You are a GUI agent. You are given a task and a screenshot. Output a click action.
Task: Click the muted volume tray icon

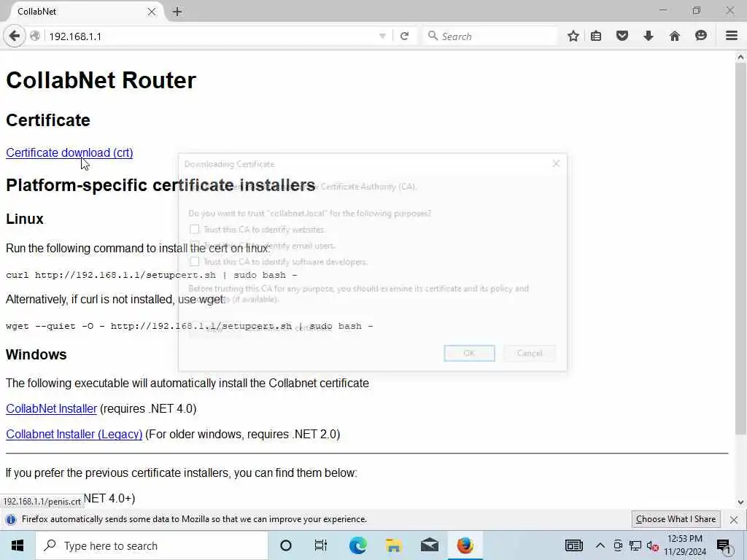click(653, 546)
